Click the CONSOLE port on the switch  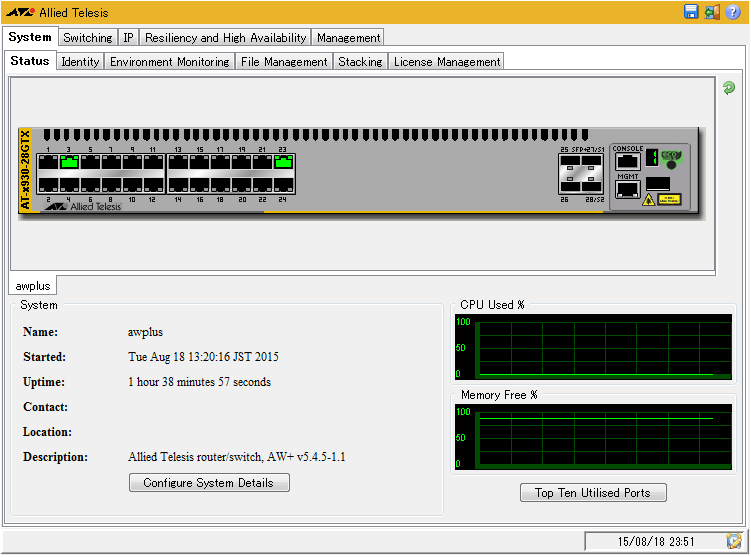click(627, 161)
